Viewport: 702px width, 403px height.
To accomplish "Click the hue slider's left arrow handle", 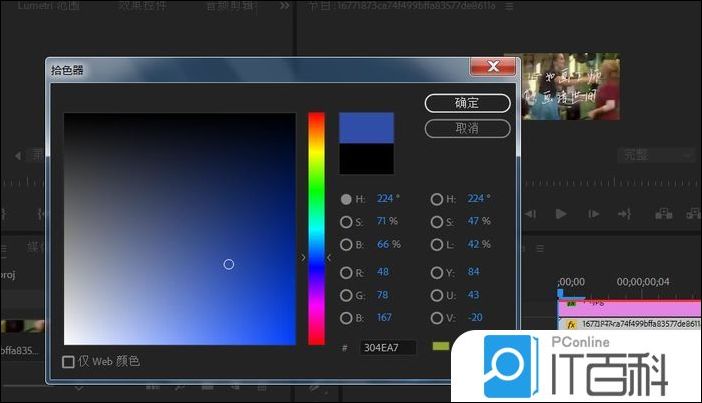I will coord(303,257).
